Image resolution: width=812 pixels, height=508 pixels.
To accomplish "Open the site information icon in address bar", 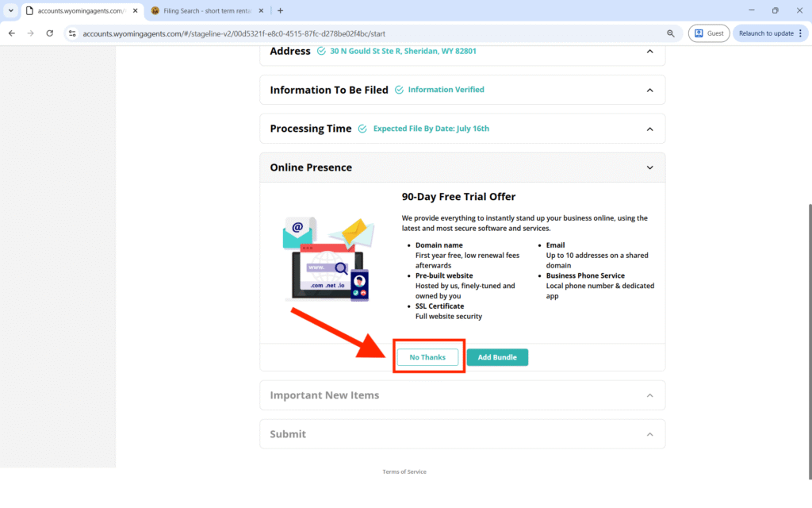I will tap(72, 33).
